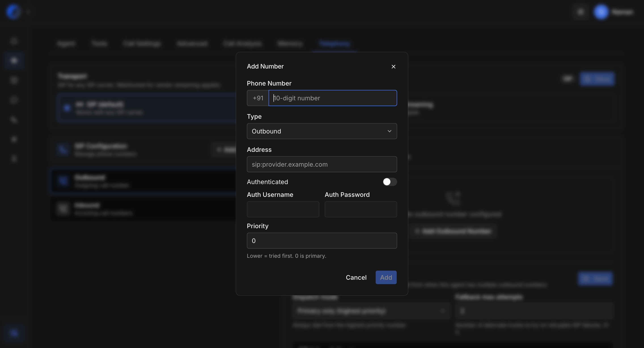This screenshot has height=348, width=644.
Task: Click the Priority input field
Action: coord(322,241)
